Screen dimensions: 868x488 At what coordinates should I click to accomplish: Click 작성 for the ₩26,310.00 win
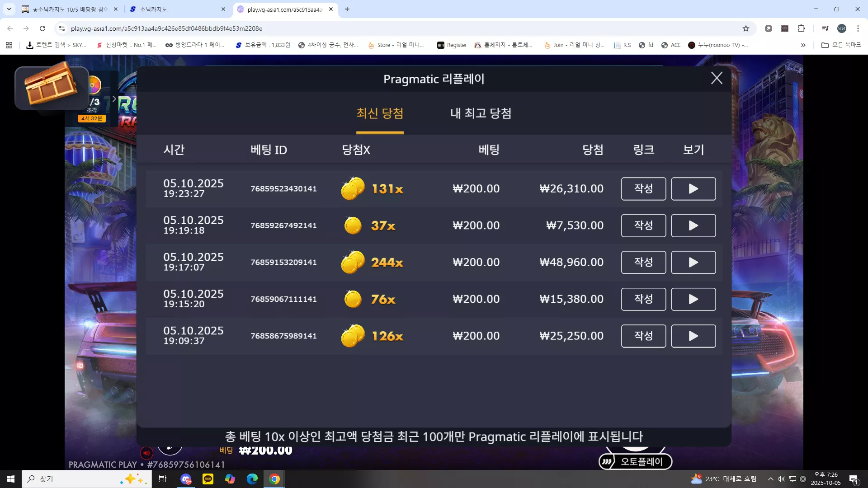(x=643, y=189)
